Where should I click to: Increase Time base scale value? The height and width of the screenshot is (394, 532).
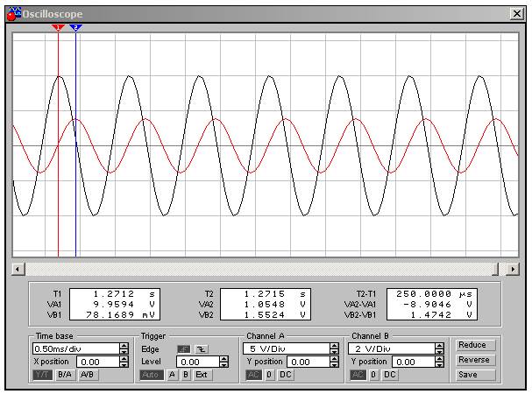pyautogui.click(x=124, y=346)
